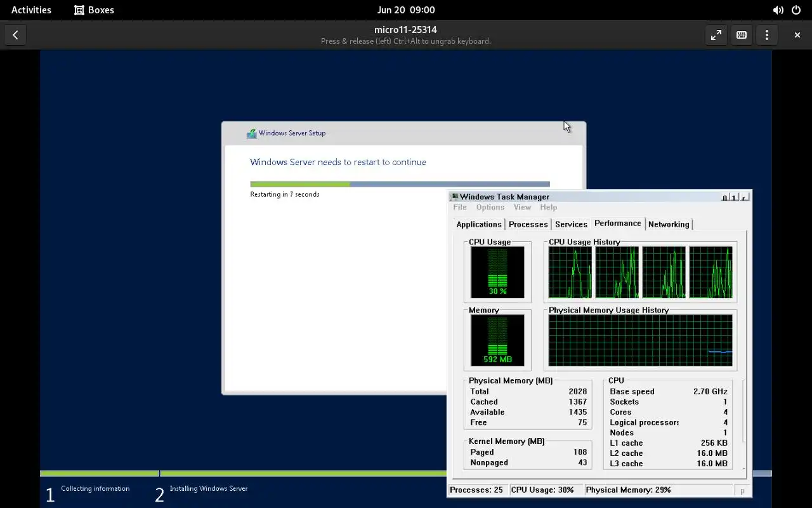812x508 pixels.
Task: Click the second CPU Usage History graph
Action: (x=617, y=272)
